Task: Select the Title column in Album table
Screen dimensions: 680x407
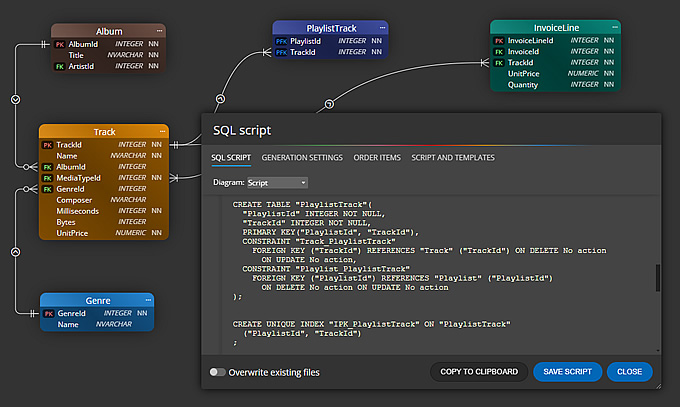Action: pyautogui.click(x=108, y=55)
